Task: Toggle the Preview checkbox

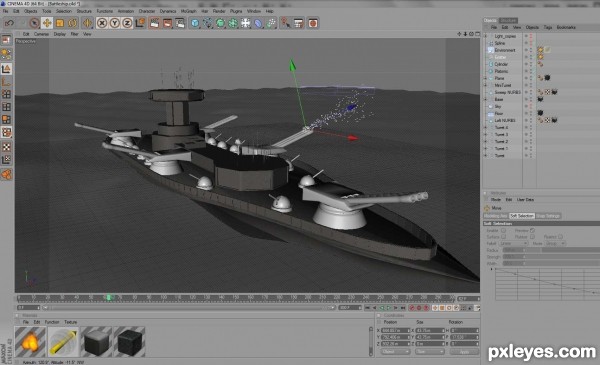Action: [x=532, y=231]
